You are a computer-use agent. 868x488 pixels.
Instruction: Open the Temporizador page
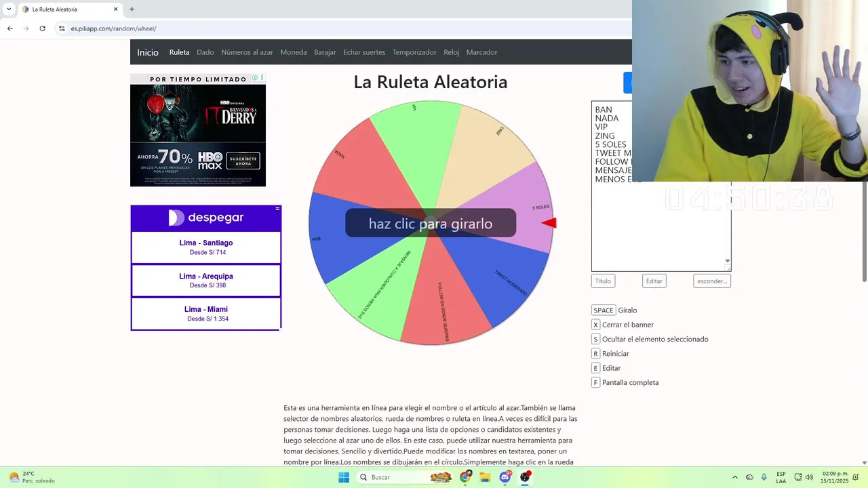[x=414, y=52]
